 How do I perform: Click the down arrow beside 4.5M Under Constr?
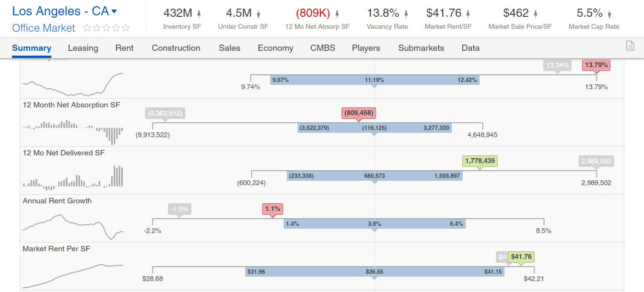[258, 14]
